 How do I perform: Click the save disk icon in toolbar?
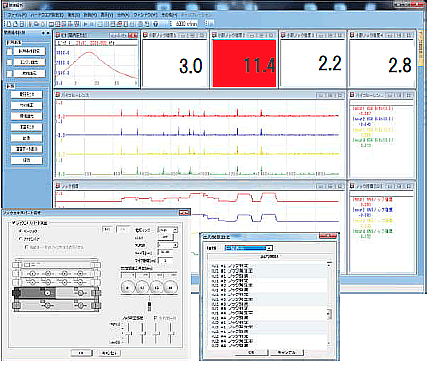click(x=22, y=24)
